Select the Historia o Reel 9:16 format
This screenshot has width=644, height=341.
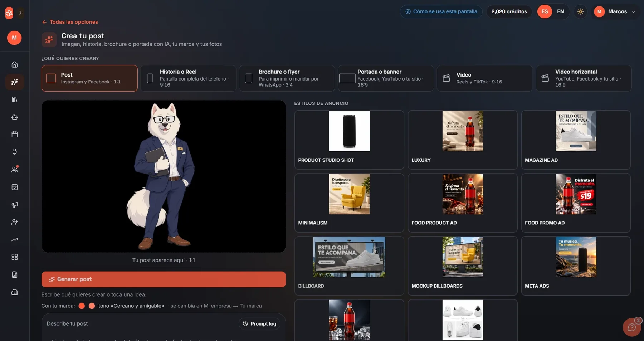coord(188,78)
